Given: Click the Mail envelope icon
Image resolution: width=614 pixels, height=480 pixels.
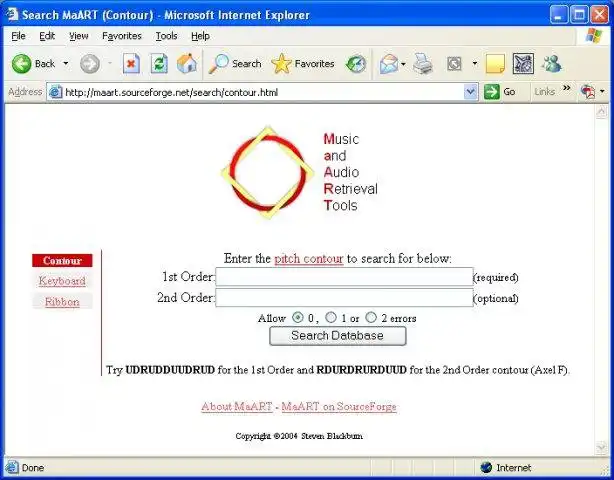Looking at the screenshot, I should point(388,64).
